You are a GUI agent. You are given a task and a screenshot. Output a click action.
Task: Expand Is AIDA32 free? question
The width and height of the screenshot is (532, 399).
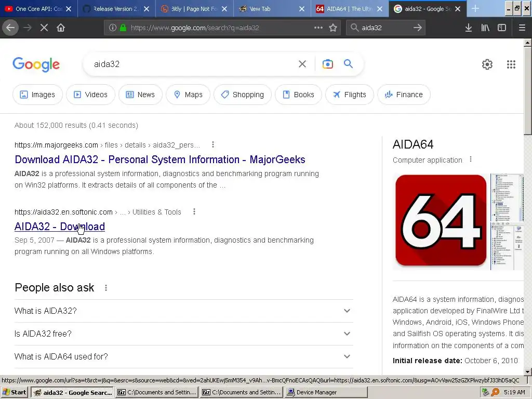tap(184, 334)
